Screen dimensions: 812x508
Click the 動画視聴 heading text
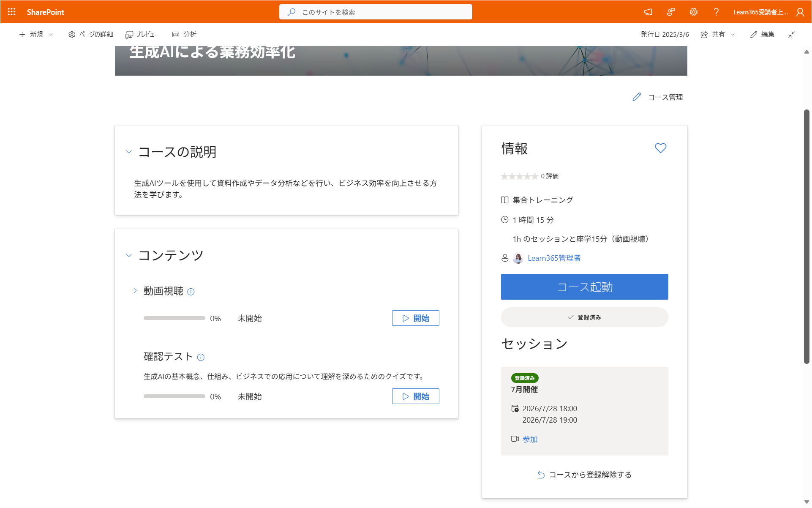click(x=163, y=291)
